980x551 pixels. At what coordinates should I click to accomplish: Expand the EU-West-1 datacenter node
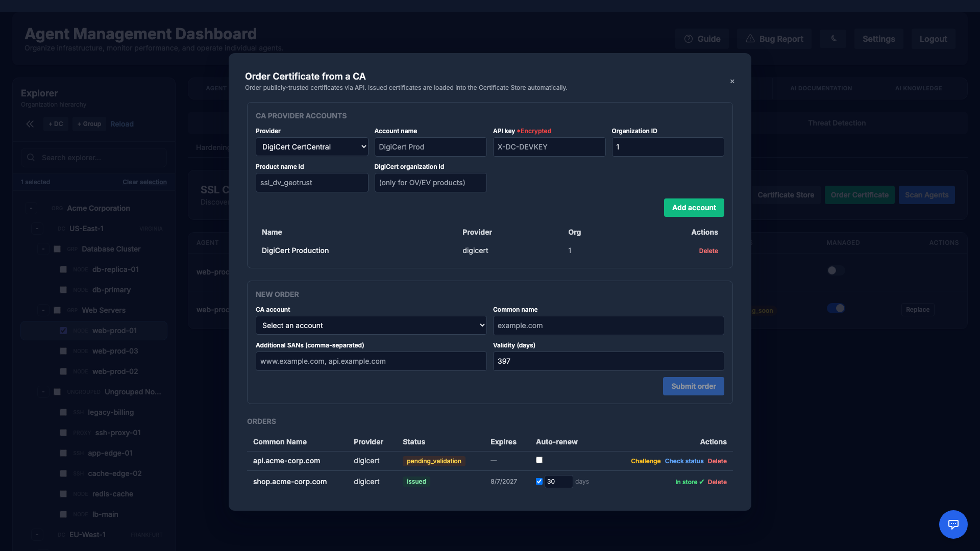point(37,535)
